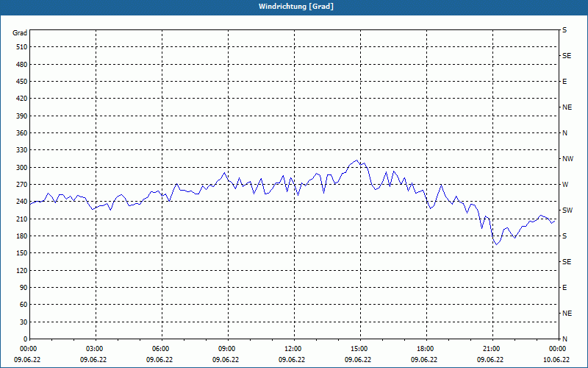Click the 21:00 time axis label
The height and width of the screenshot is (368, 588).
(x=492, y=349)
